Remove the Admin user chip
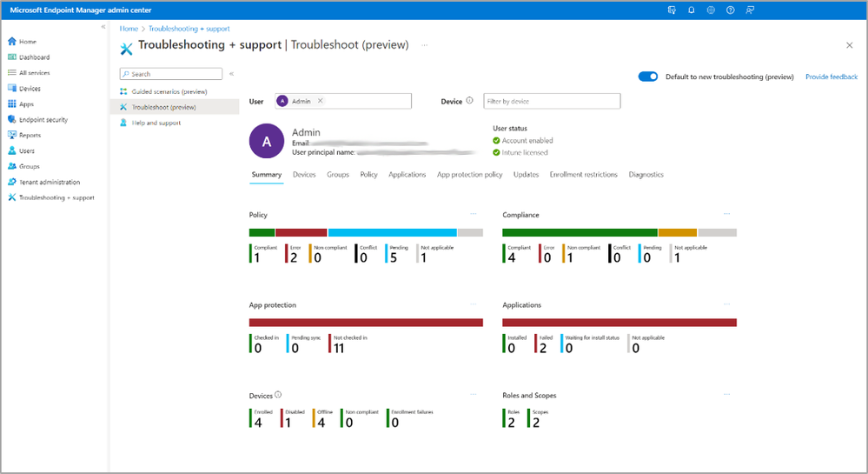Image resolution: width=868 pixels, height=474 pixels. tap(320, 101)
